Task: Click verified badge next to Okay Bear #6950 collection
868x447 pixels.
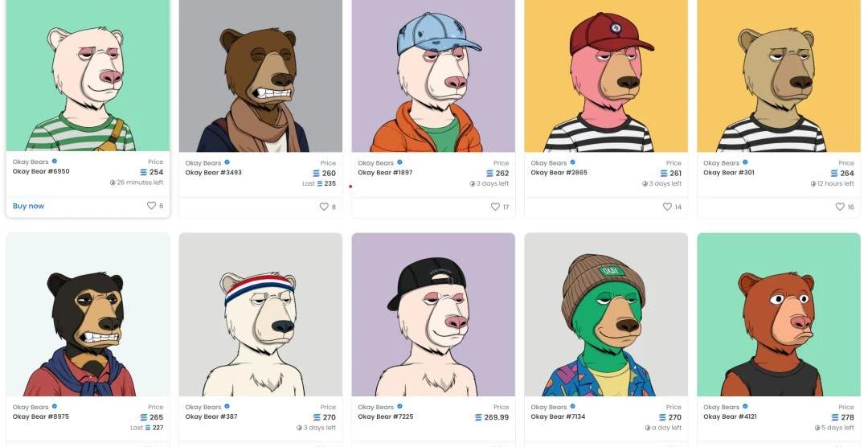Action: click(x=55, y=161)
